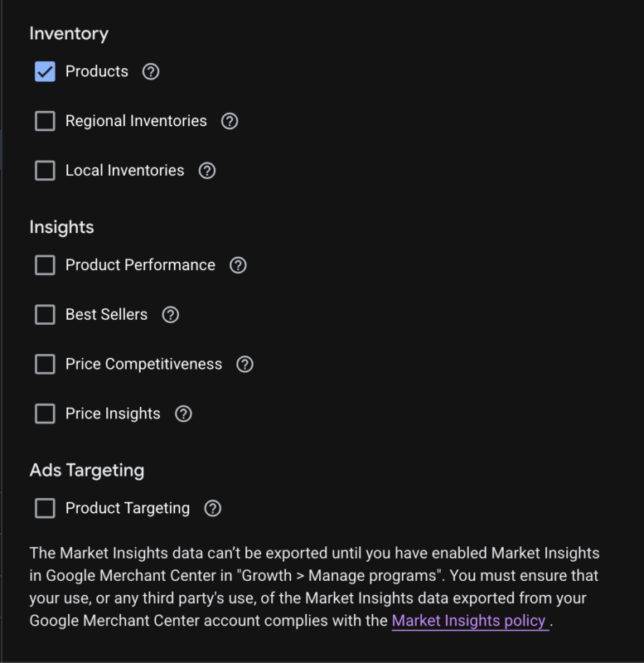Viewport: 644px width, 663px height.
Task: Open Product Targeting help icon
Action: coord(213,509)
